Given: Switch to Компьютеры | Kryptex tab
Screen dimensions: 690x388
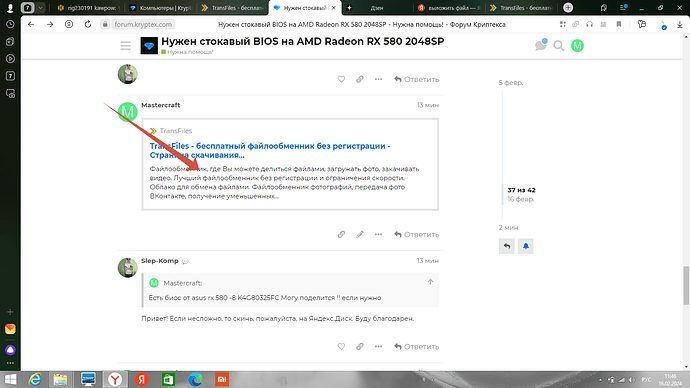Looking at the screenshot, I should (x=161, y=8).
